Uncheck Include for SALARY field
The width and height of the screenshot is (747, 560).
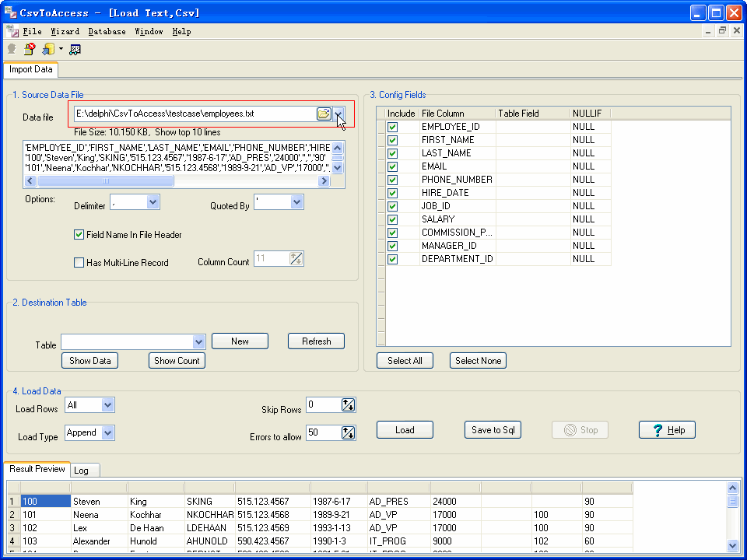click(x=392, y=219)
